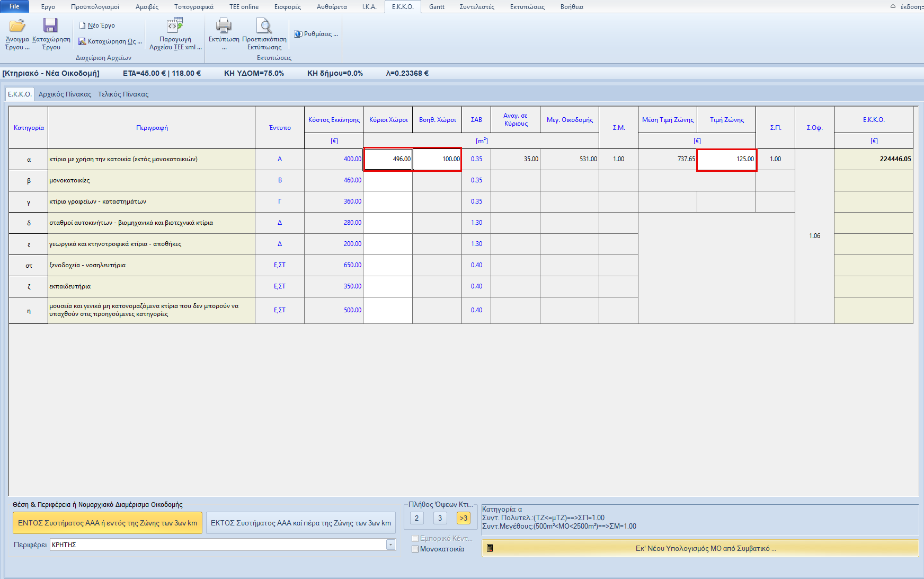Expand the Περιφέρεια dropdown showing ΚΡΗΤΗΣ
924x579 pixels.
390,545
